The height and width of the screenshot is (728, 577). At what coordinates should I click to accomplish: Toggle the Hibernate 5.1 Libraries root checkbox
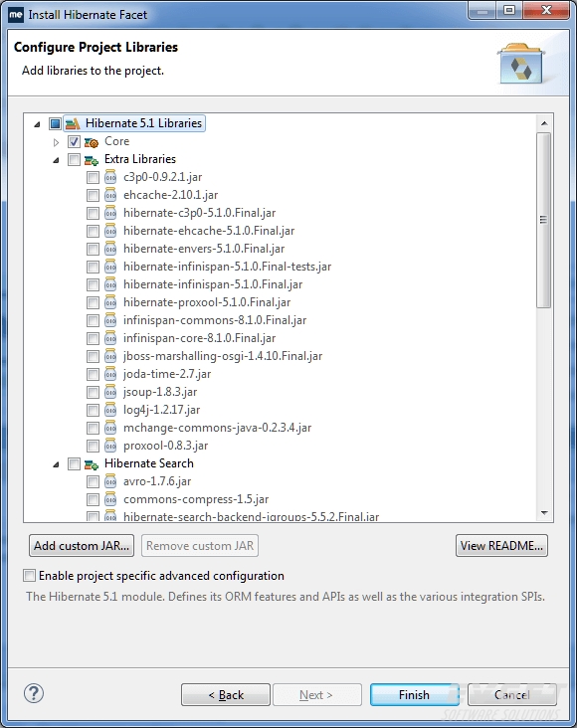pyautogui.click(x=56, y=124)
